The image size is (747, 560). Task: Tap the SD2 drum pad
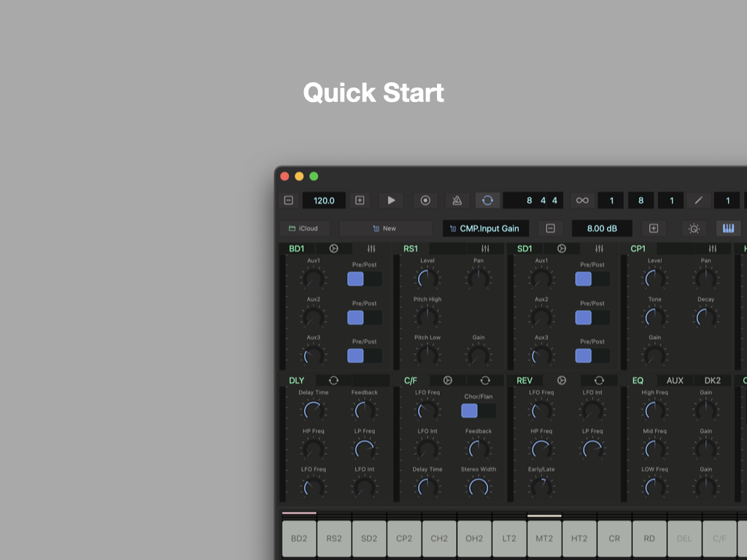[x=369, y=539]
